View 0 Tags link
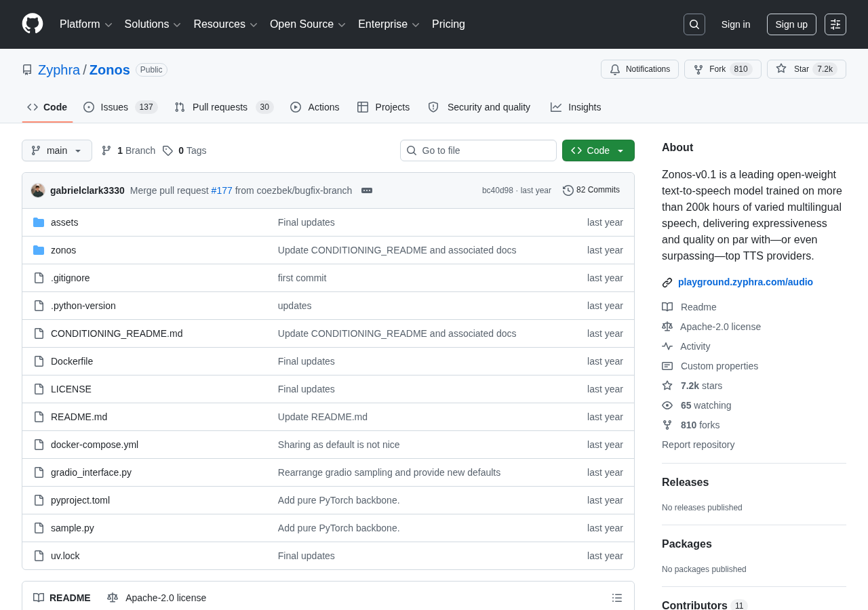 184,150
